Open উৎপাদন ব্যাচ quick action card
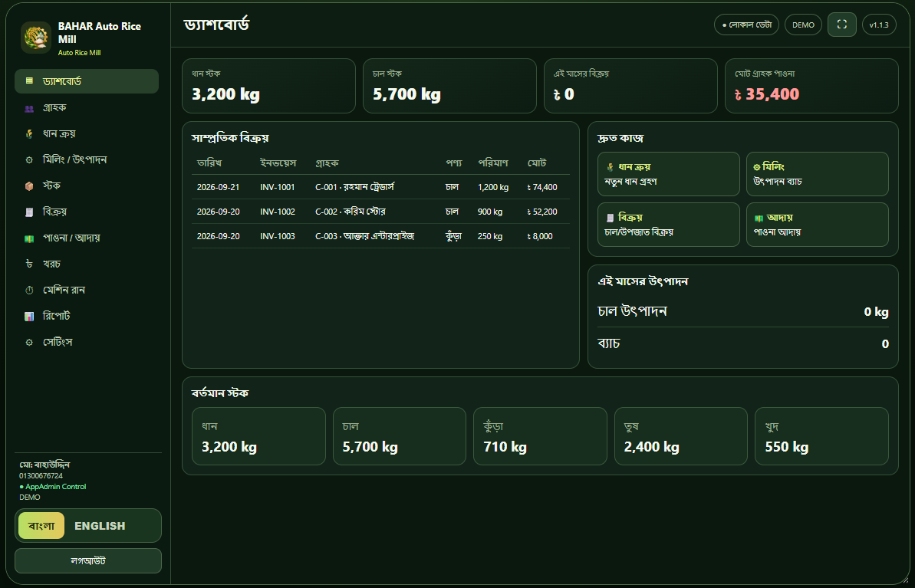 click(x=818, y=174)
